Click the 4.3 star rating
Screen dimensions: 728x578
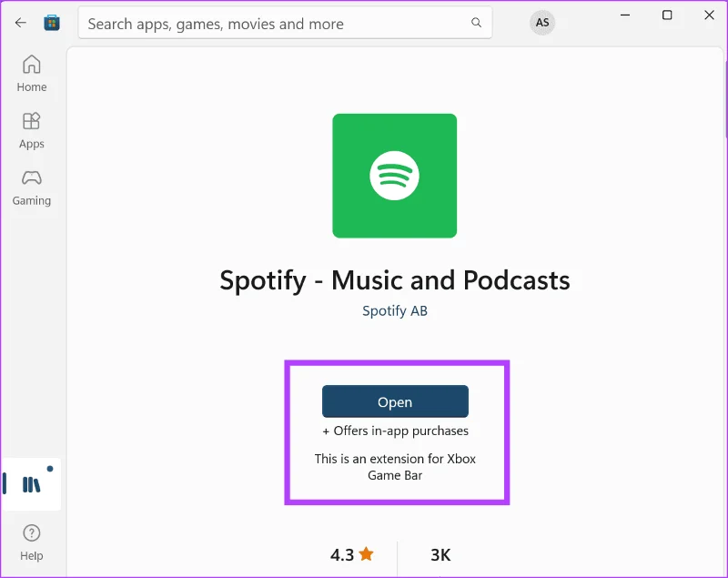tap(351, 554)
